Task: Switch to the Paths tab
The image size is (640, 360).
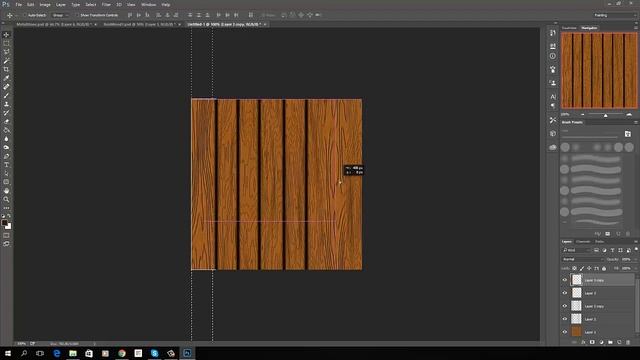Action: pos(599,242)
